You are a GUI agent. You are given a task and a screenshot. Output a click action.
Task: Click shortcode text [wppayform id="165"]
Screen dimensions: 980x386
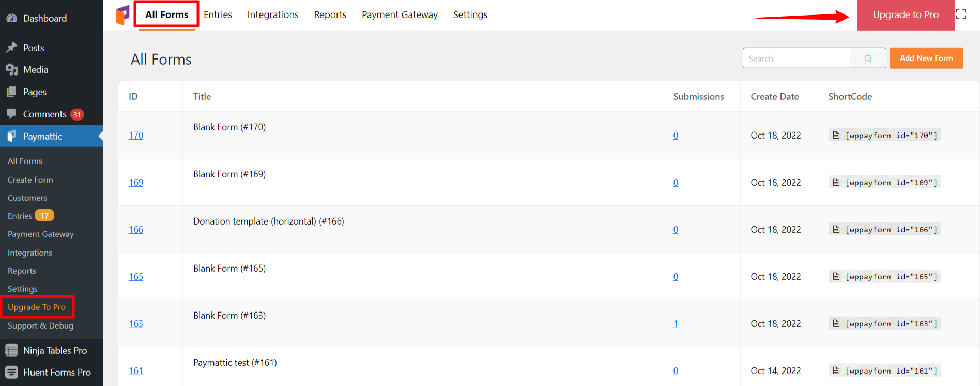891,276
